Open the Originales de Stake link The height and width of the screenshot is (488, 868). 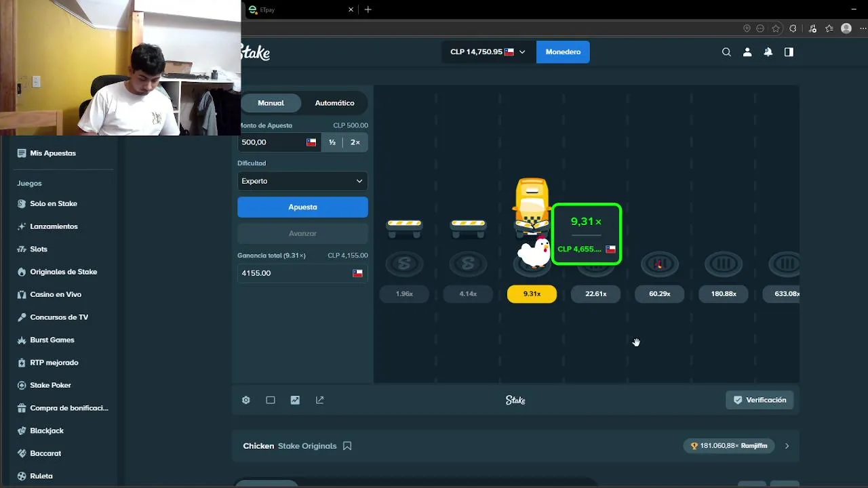[x=64, y=272]
